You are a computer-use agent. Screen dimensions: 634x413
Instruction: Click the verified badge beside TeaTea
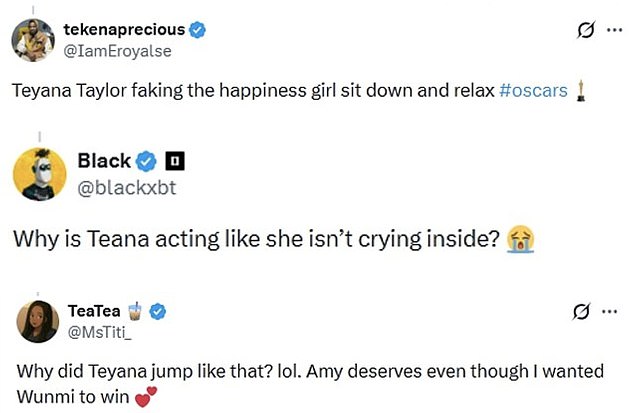157,311
